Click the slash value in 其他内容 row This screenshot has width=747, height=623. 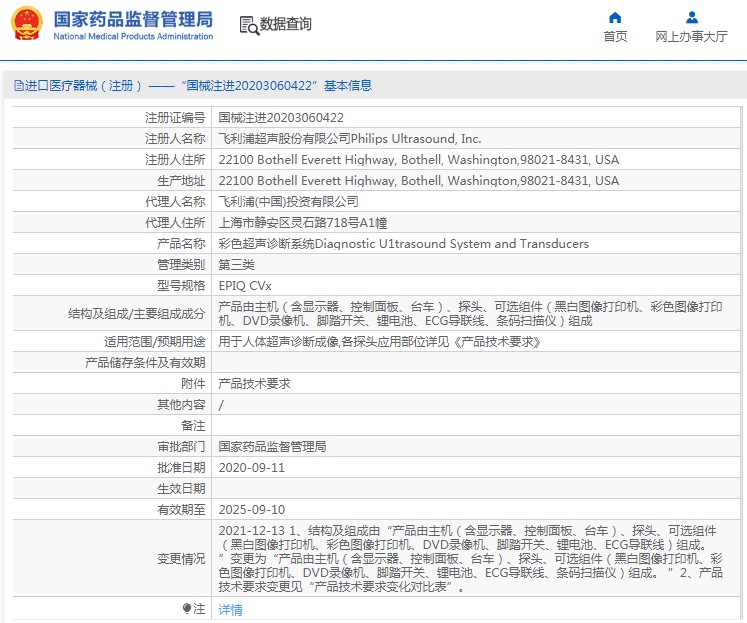coord(221,405)
